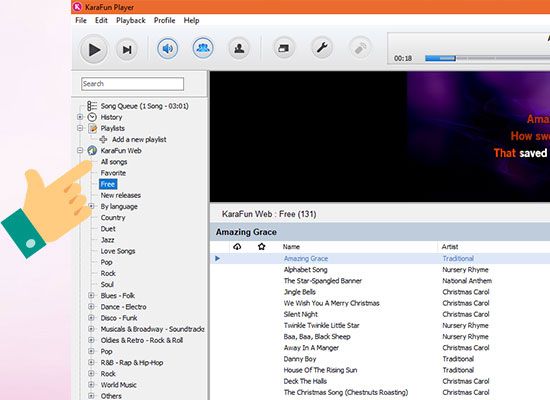The image size is (550, 400).
Task: Collapse the KaraFun Web node
Action: [x=80, y=151]
